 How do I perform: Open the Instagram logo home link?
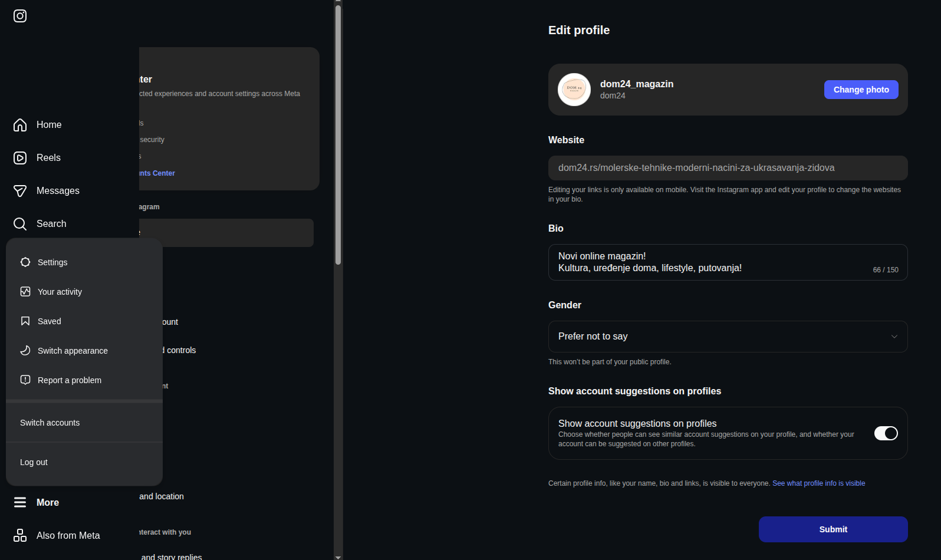(20, 16)
